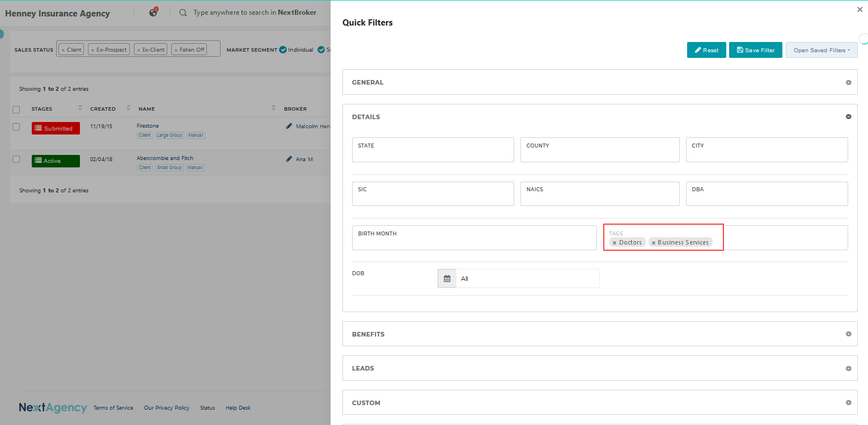Screen dimensions: 868x425
Task: Open the DOB calendar icon
Action: pyautogui.click(x=447, y=279)
